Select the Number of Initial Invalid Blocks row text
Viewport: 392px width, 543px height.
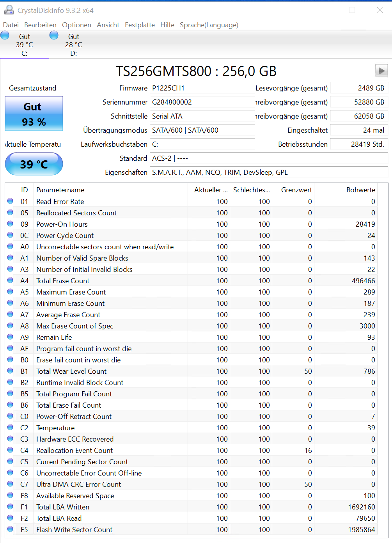click(84, 269)
